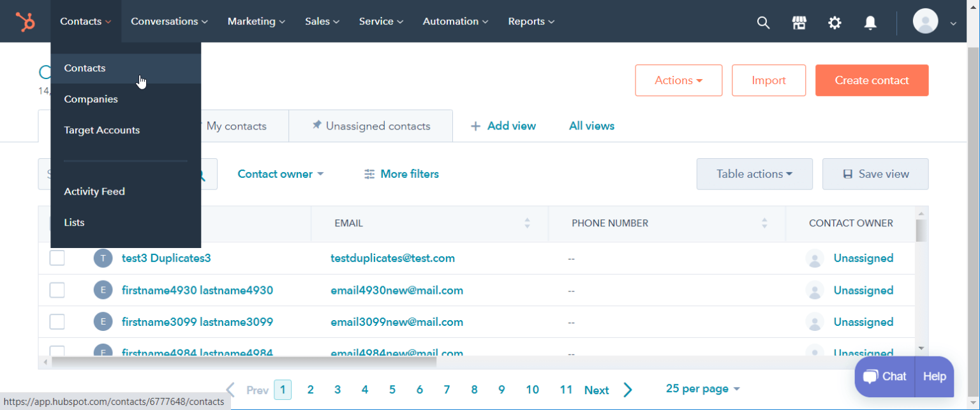Open the Table actions dropdown
Image resolution: width=980 pixels, height=410 pixels.
pos(754,173)
